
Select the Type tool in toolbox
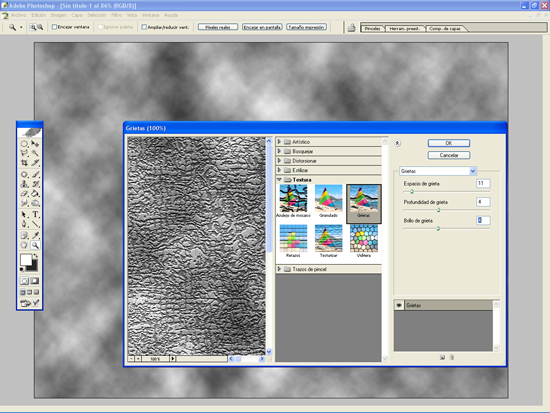(35, 214)
